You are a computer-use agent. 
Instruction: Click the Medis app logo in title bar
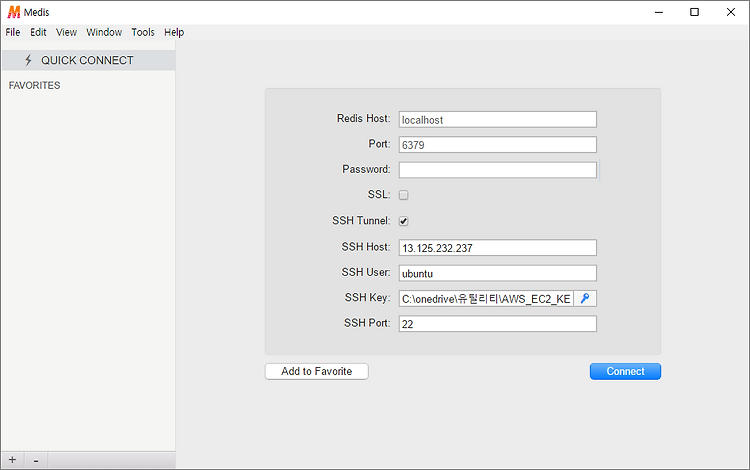[x=14, y=12]
